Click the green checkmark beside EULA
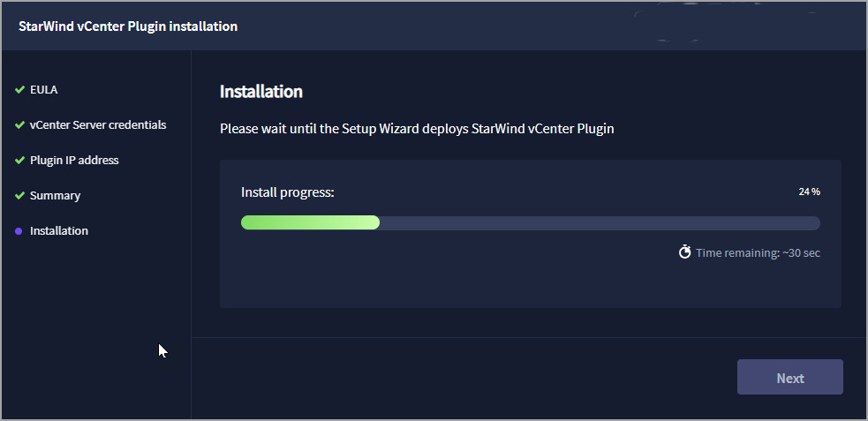The width and height of the screenshot is (868, 421). tap(20, 90)
